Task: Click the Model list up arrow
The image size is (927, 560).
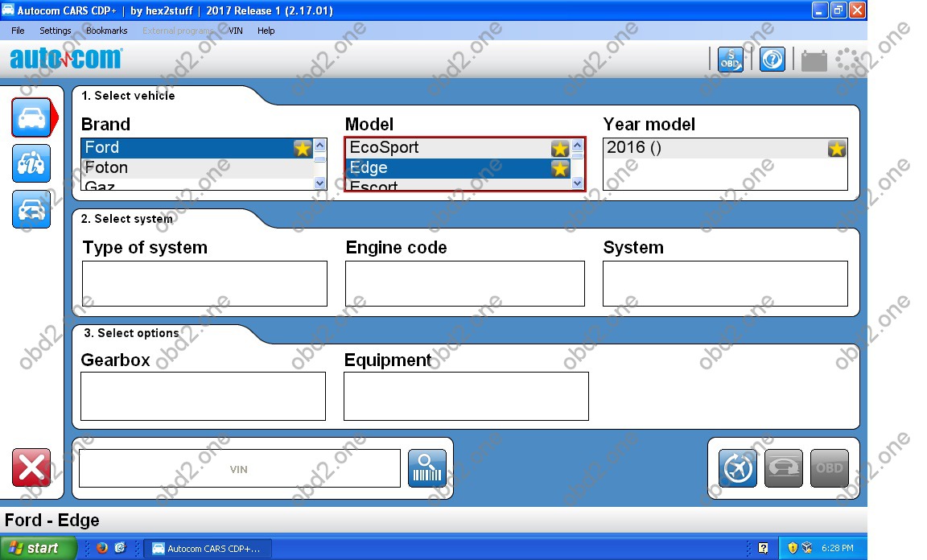Action: coord(578,145)
